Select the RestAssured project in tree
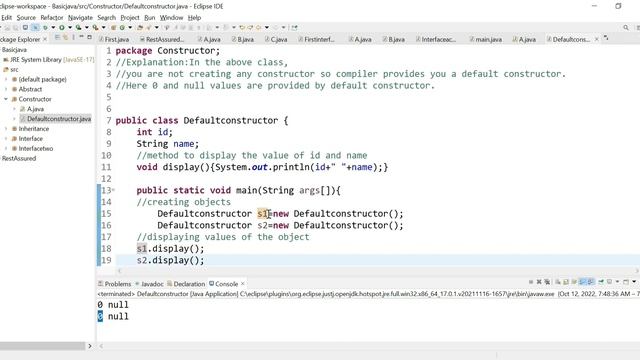Image resolution: width=640 pixels, height=360 pixels. tap(19, 158)
